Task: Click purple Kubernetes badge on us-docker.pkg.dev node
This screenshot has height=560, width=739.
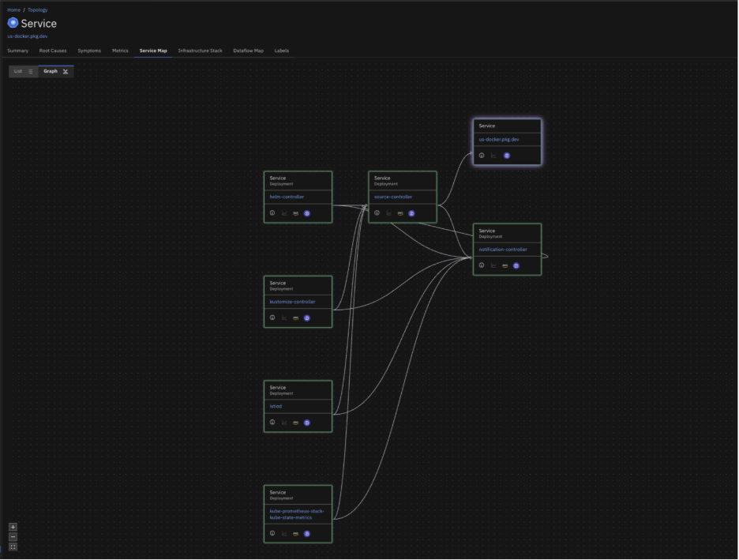Action: (x=507, y=156)
